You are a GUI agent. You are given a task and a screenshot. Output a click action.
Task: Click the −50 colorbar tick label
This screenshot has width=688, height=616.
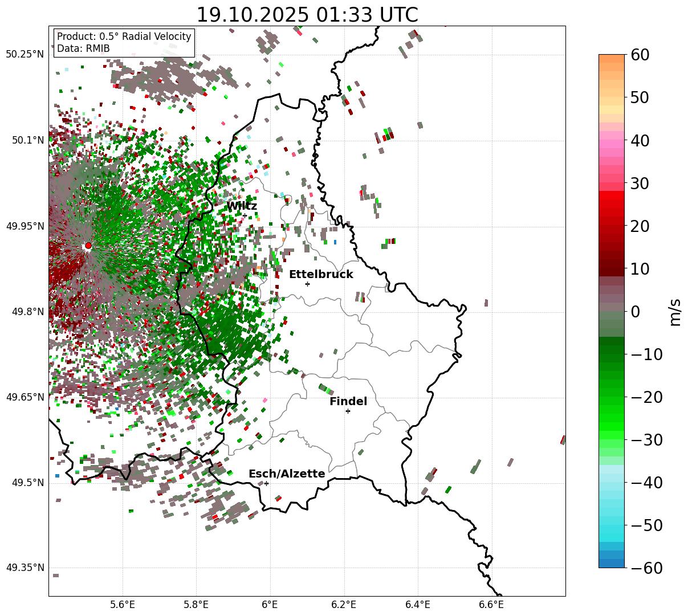click(646, 525)
